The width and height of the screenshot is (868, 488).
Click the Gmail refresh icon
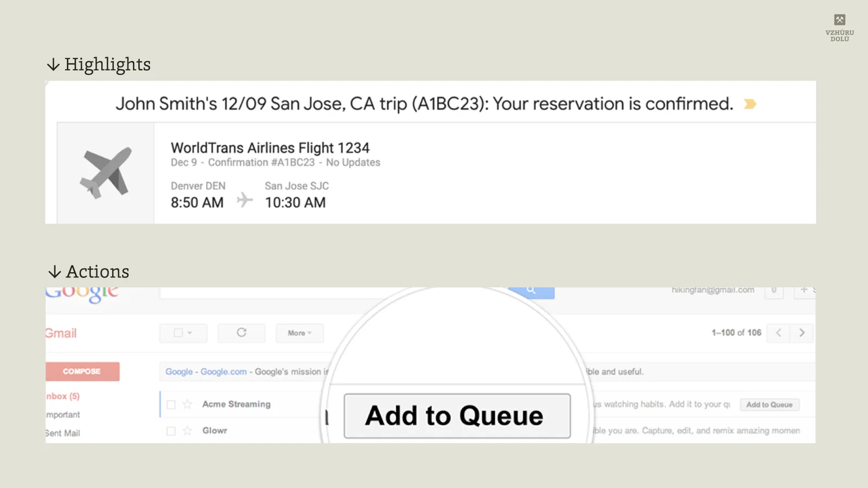click(x=241, y=333)
